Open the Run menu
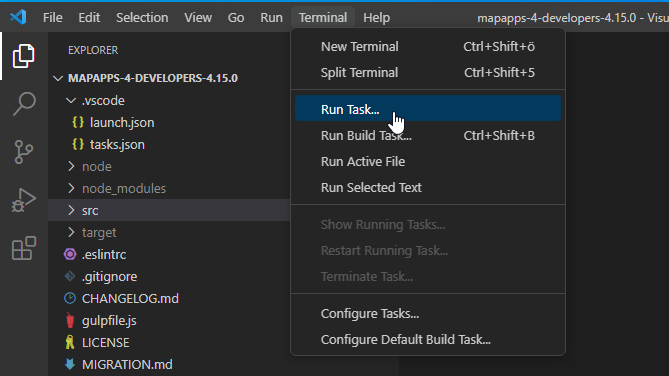Screen dimensions: 669x376 pyautogui.click(x=271, y=17)
